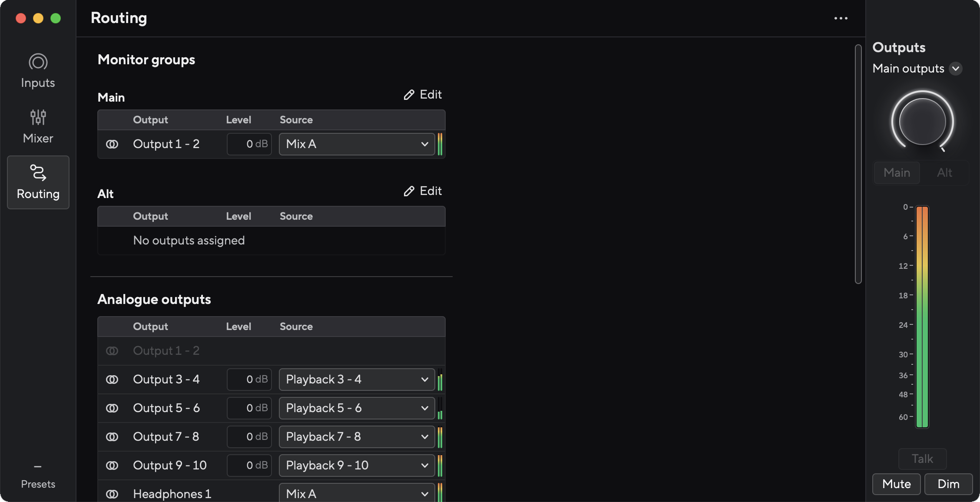980x502 pixels.
Task: Click stereo link icon for Output 3 - 4
Action: (x=112, y=380)
